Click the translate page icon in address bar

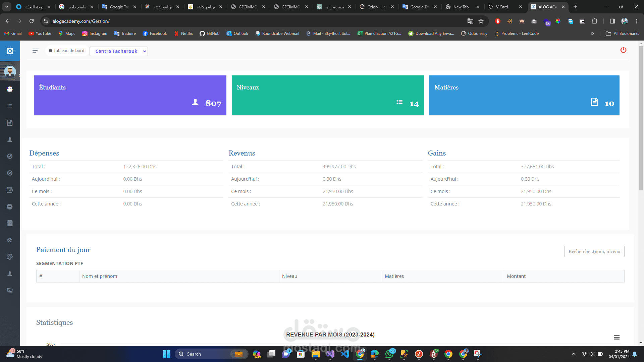470,21
